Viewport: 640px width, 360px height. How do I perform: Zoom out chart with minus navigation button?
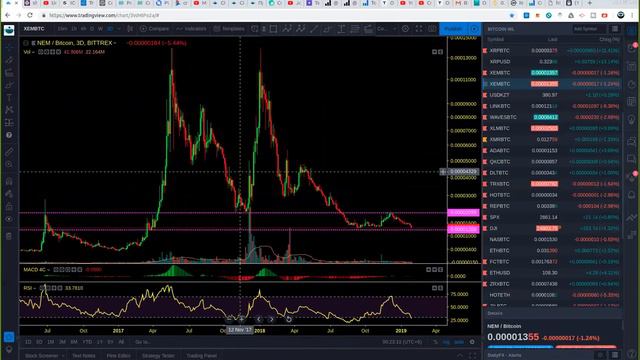tap(229, 319)
